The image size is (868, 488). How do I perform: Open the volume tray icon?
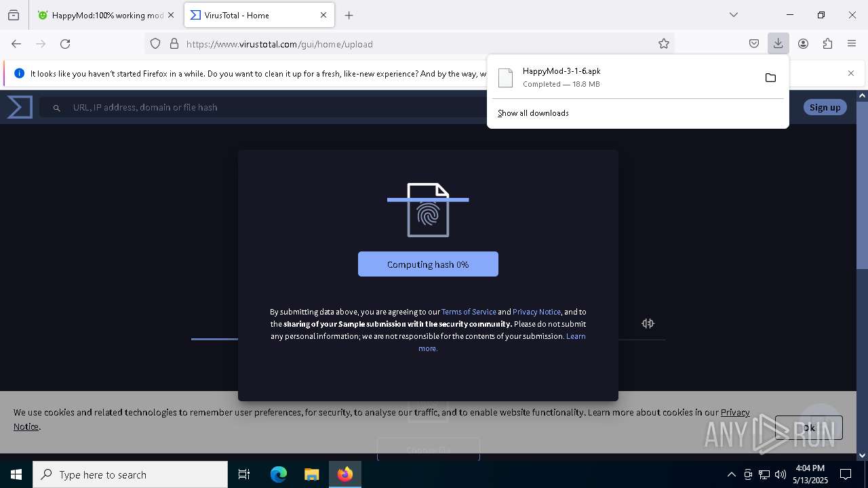pos(781,474)
